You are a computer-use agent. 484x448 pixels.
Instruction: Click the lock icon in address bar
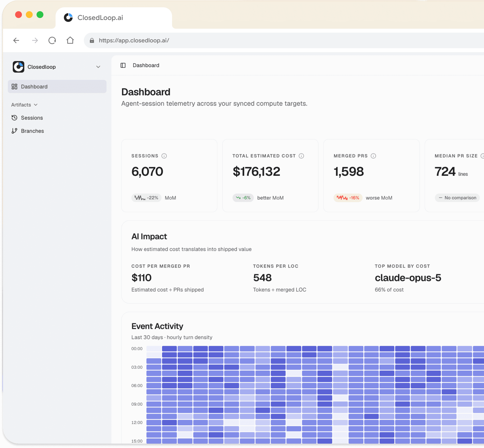[x=92, y=40]
